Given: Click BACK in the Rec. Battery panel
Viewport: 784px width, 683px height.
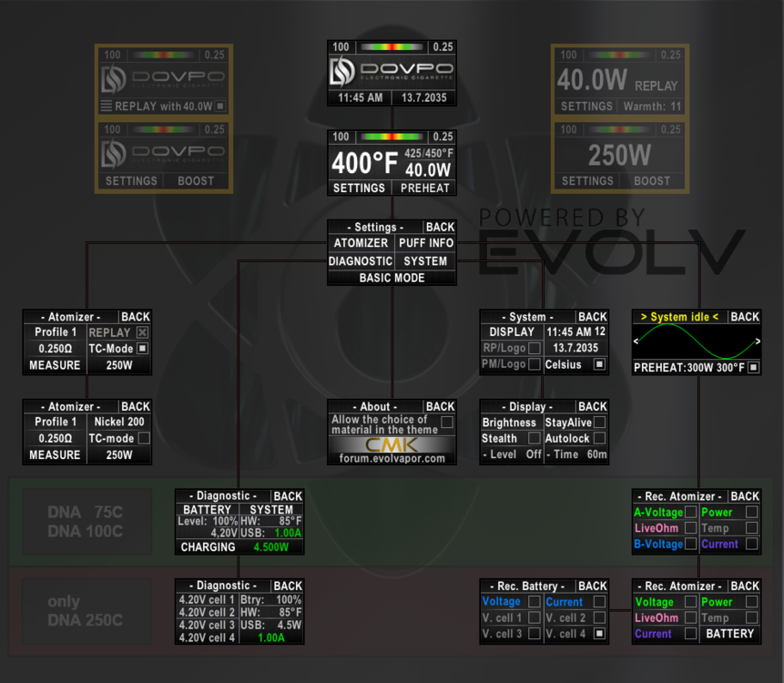Looking at the screenshot, I should point(593,586).
